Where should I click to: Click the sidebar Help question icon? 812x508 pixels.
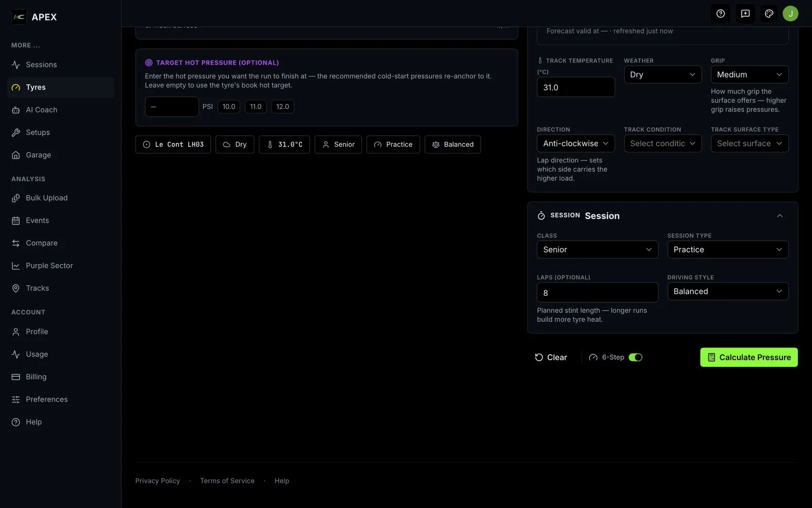[x=16, y=422]
